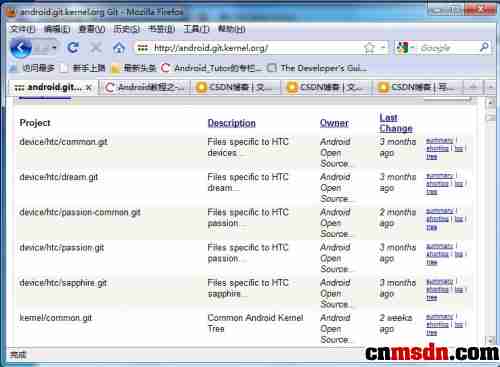
Task: Click '2 months ago' for passion-common.git
Action: [398, 218]
